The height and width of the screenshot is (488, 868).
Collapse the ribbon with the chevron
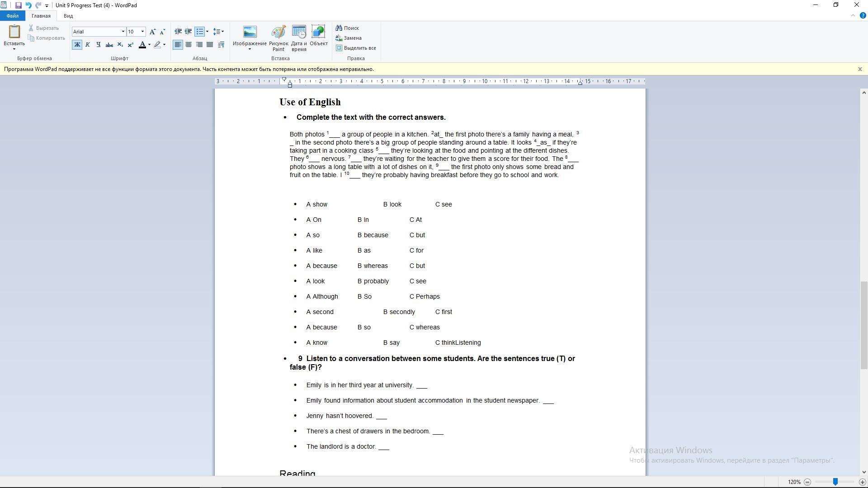coord(853,15)
